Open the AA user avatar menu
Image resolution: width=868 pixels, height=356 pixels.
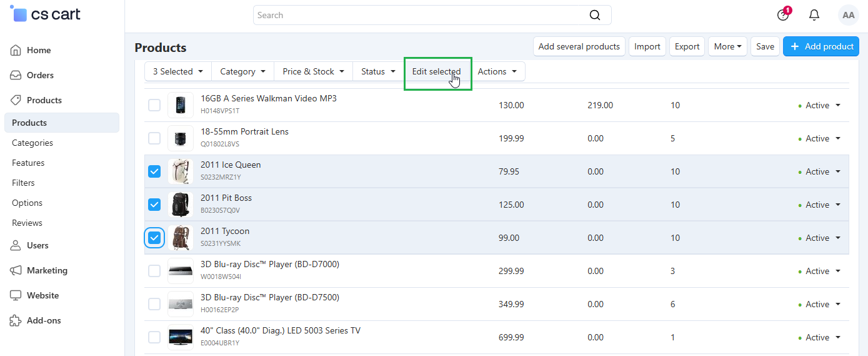point(849,15)
